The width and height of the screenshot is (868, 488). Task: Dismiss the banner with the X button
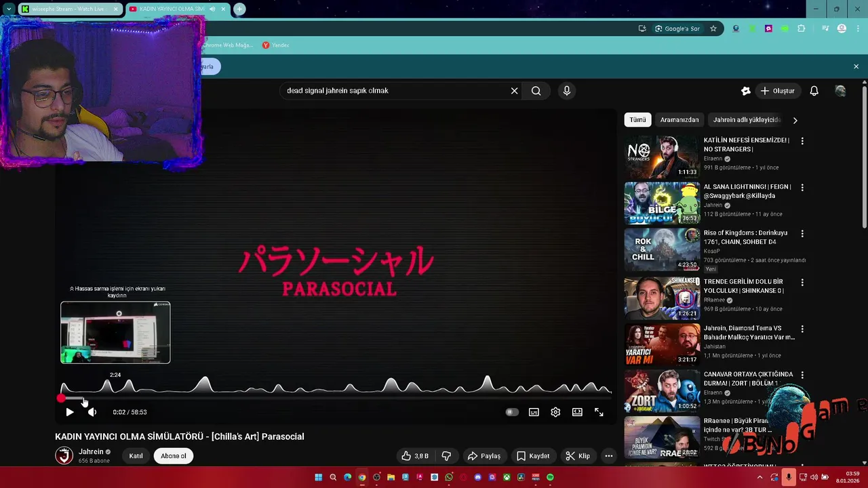point(856,66)
